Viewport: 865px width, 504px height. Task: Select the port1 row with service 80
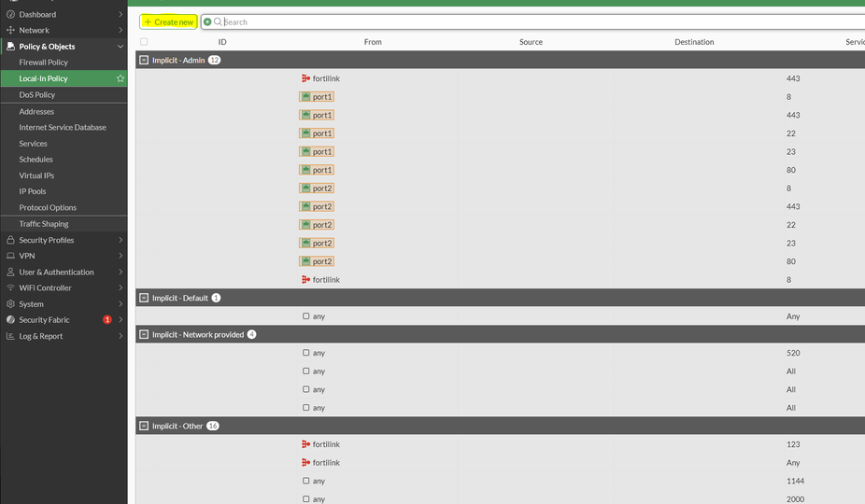pyautogui.click(x=501, y=170)
